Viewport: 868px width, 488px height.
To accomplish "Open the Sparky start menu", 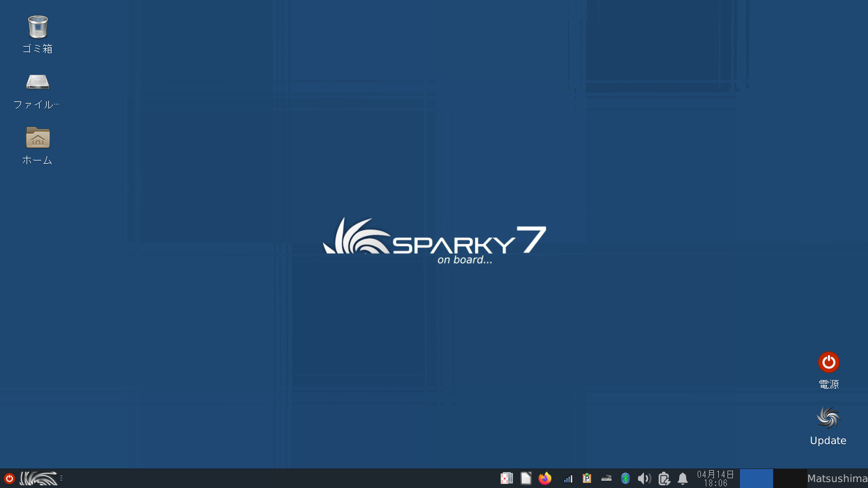I will click(39, 478).
